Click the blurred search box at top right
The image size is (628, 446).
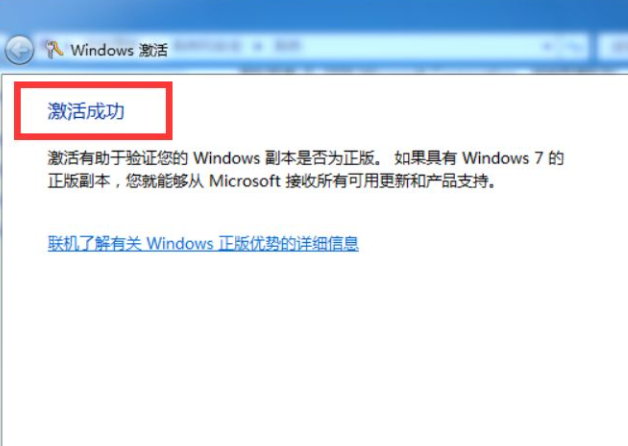pyautogui.click(x=613, y=48)
